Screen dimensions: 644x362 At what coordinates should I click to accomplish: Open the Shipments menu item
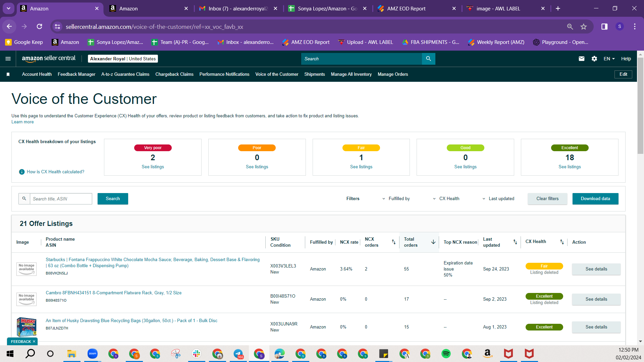pyautogui.click(x=315, y=74)
